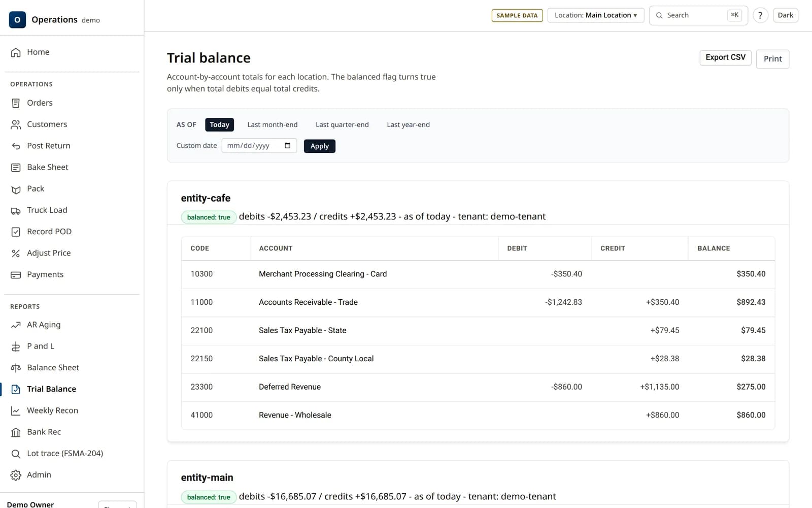The image size is (812, 508).
Task: Open Home via its house icon
Action: coord(16,52)
